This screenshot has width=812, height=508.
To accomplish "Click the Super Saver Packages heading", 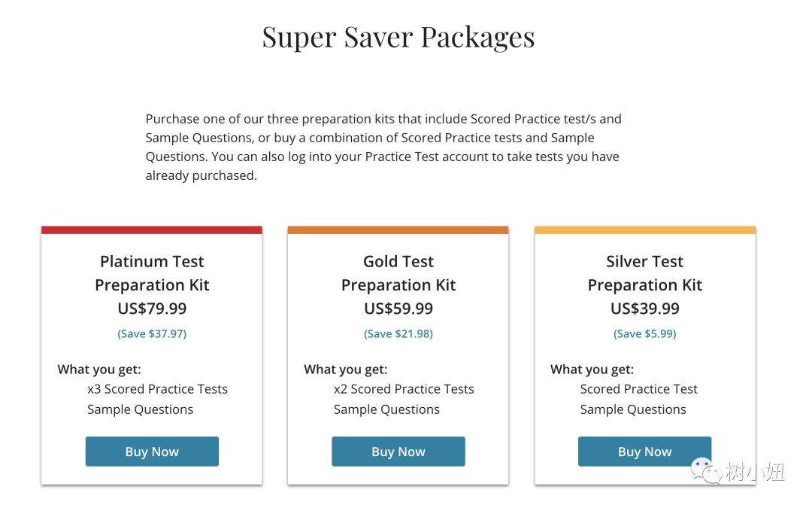I will tap(398, 38).
